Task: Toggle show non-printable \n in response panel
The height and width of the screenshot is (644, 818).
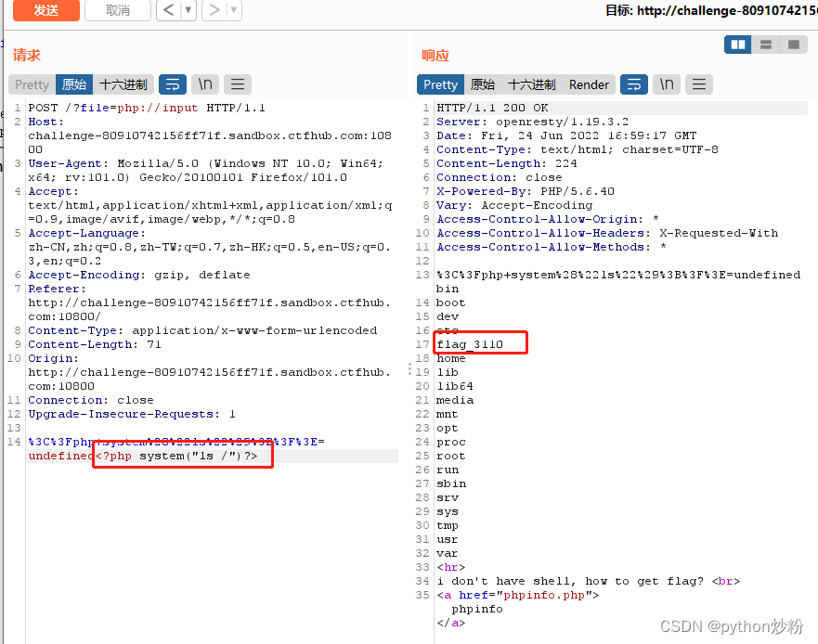Action: tap(667, 84)
